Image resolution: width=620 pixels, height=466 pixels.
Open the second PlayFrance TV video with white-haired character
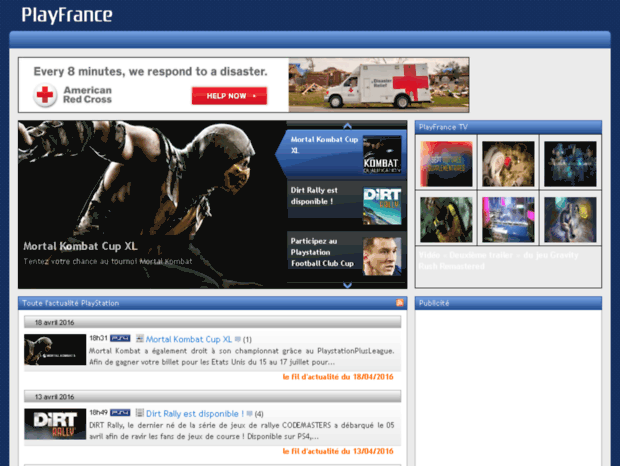[x=508, y=164]
